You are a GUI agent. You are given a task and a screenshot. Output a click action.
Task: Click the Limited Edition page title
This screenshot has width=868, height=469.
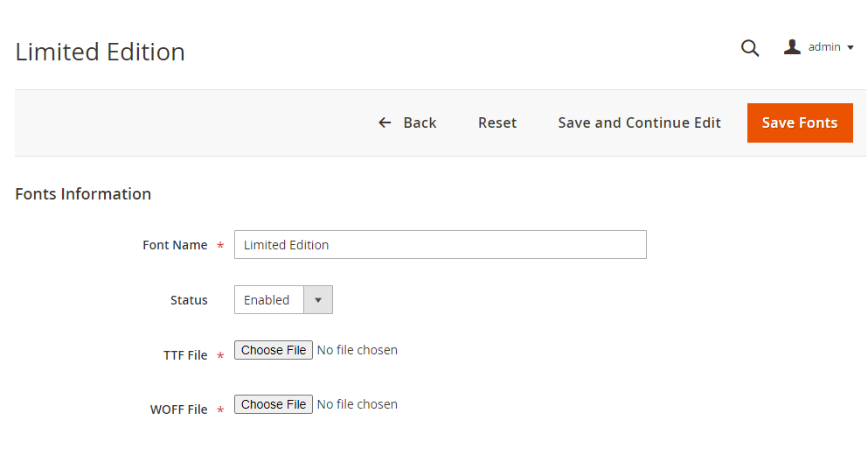click(x=100, y=52)
